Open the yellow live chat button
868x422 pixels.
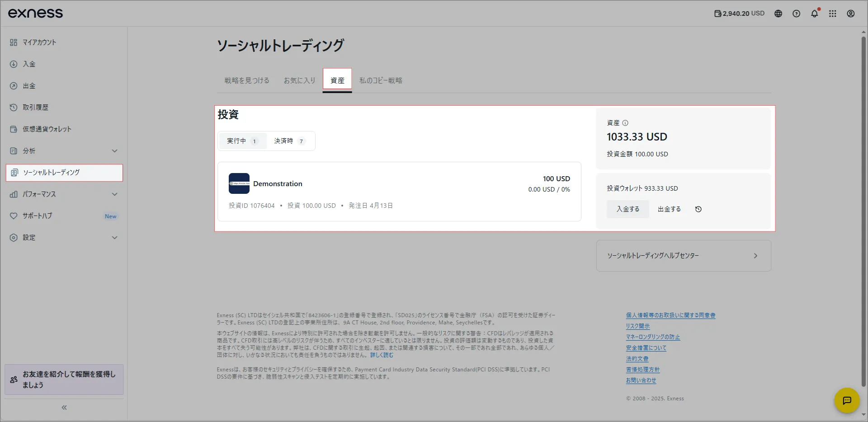pos(846,400)
